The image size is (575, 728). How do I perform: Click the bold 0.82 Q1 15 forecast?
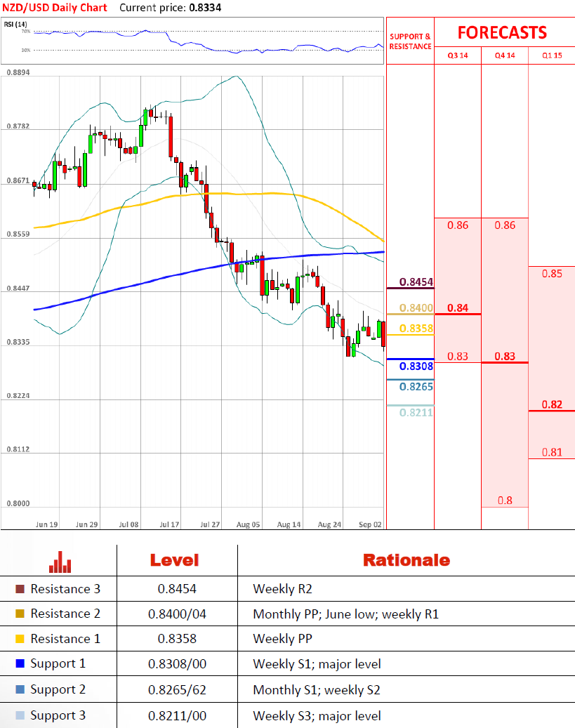point(552,404)
